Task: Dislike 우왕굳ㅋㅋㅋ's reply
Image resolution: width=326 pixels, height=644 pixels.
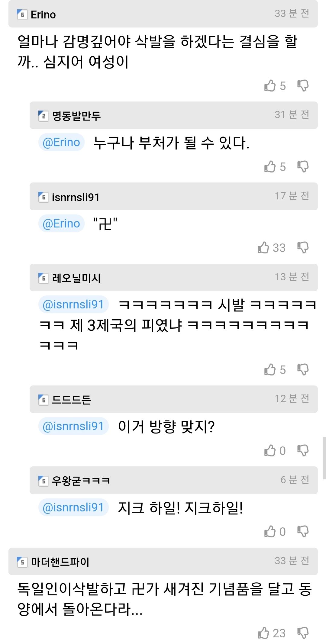Action: (303, 532)
